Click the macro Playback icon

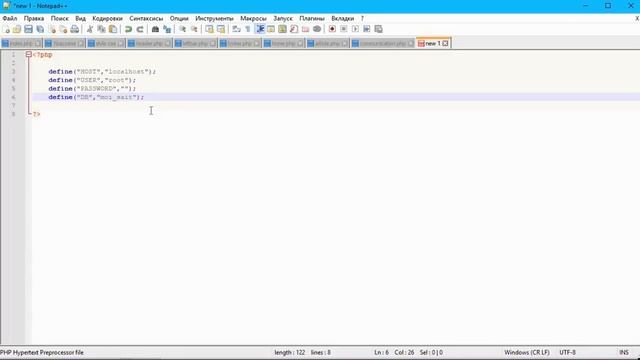[355, 29]
